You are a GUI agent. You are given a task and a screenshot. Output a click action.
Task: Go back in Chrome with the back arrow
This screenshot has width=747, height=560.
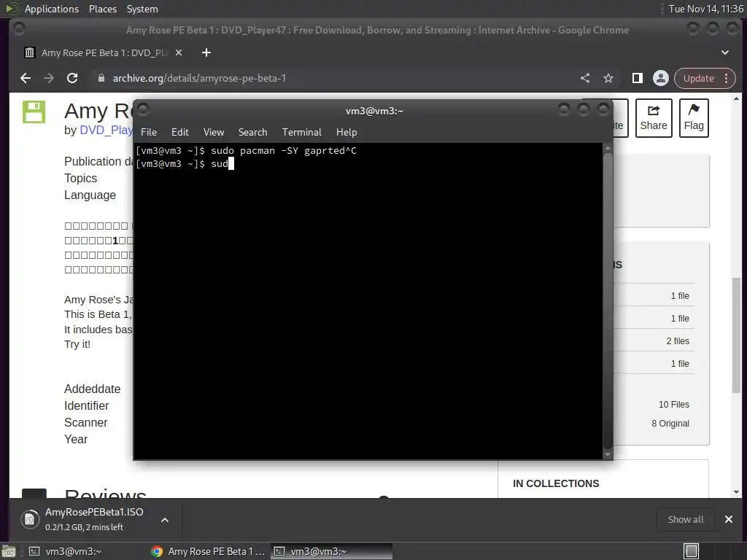(x=26, y=78)
